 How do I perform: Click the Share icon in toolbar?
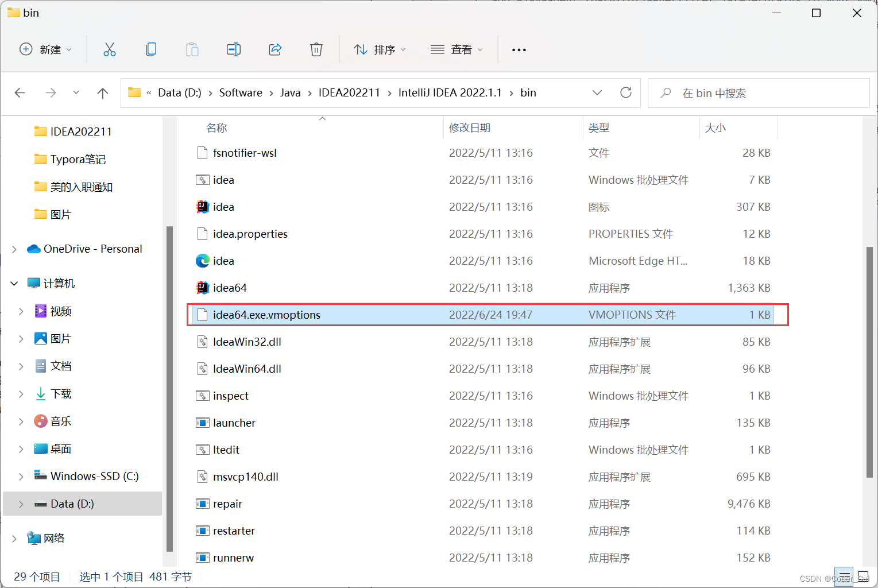click(x=275, y=49)
